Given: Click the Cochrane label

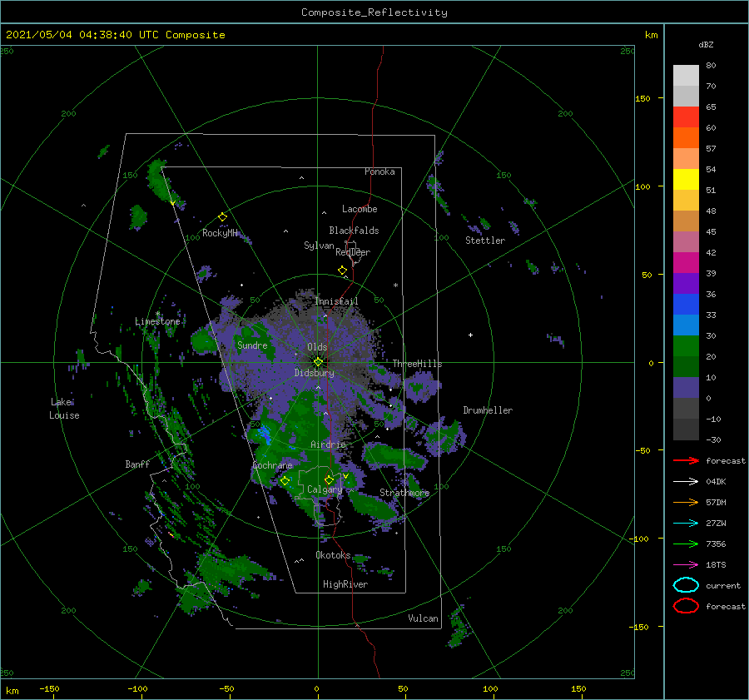Looking at the screenshot, I should [x=272, y=465].
